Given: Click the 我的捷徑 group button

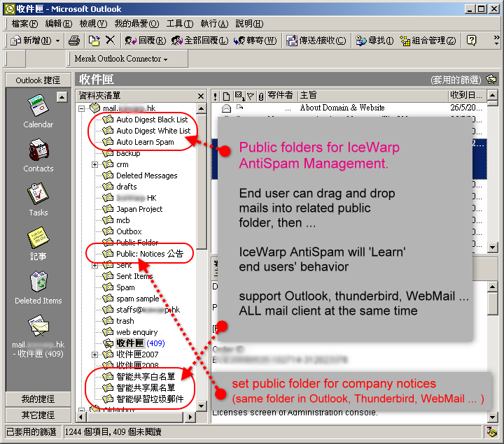Looking at the screenshot, I should click(x=38, y=399).
